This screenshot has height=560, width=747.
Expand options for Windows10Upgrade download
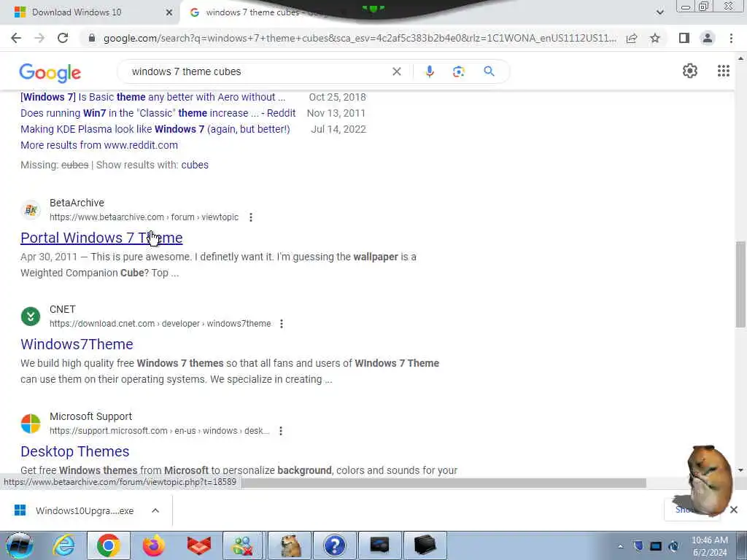click(x=155, y=510)
